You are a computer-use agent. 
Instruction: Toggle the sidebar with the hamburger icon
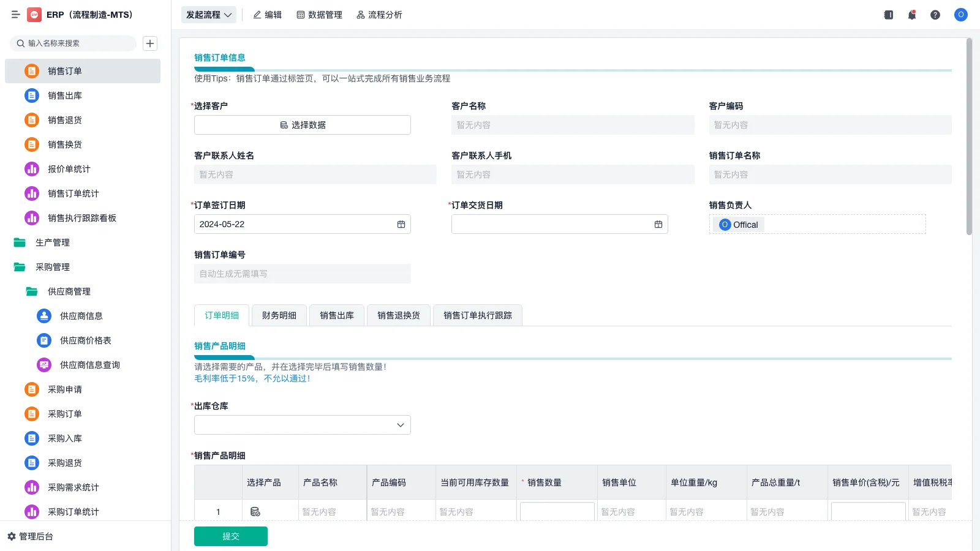click(15, 15)
